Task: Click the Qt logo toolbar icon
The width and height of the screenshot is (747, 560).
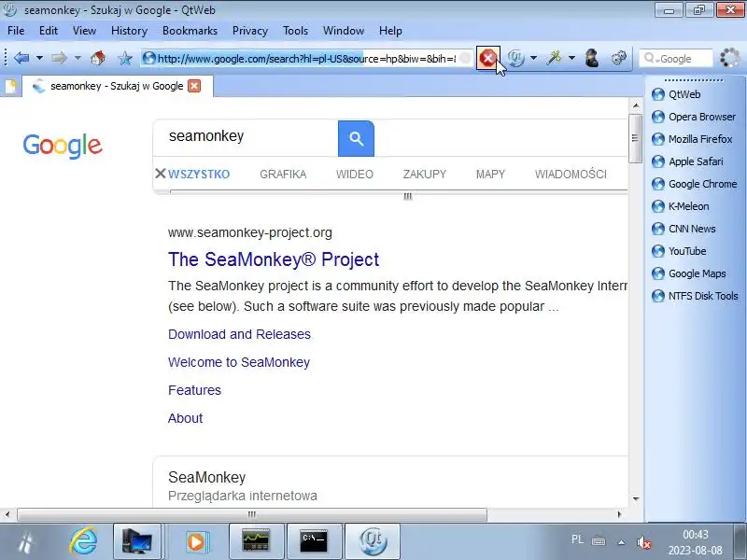Action: [x=515, y=58]
